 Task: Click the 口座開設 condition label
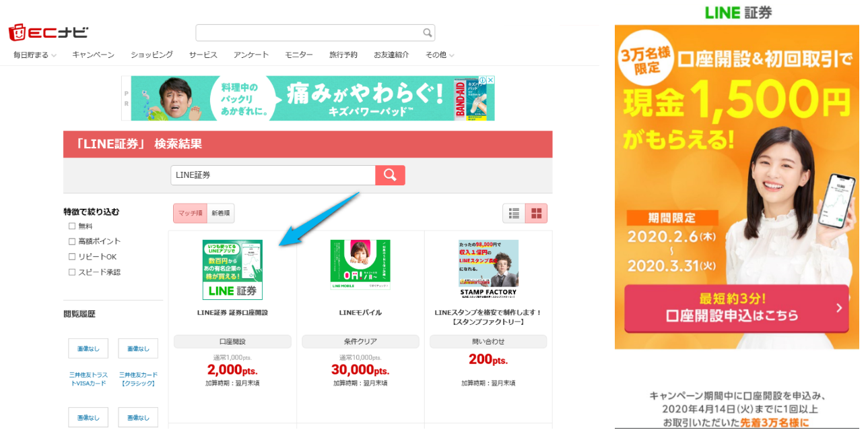[x=232, y=342]
